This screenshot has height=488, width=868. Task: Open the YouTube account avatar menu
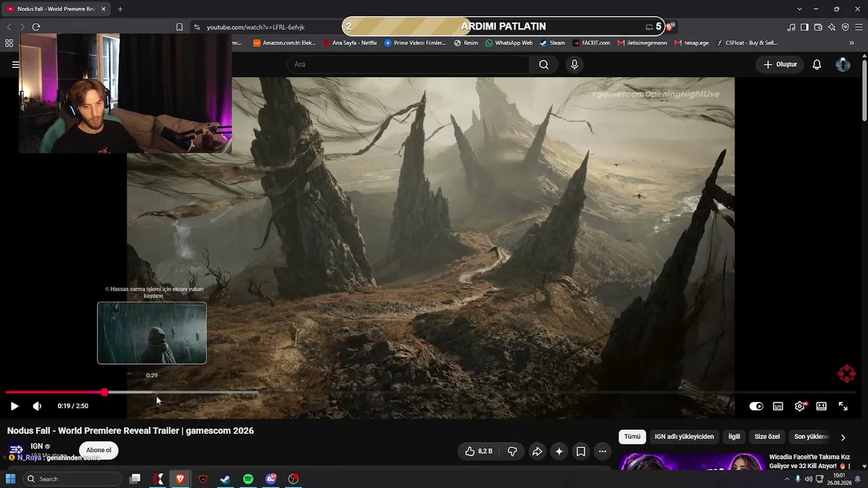pyautogui.click(x=843, y=64)
